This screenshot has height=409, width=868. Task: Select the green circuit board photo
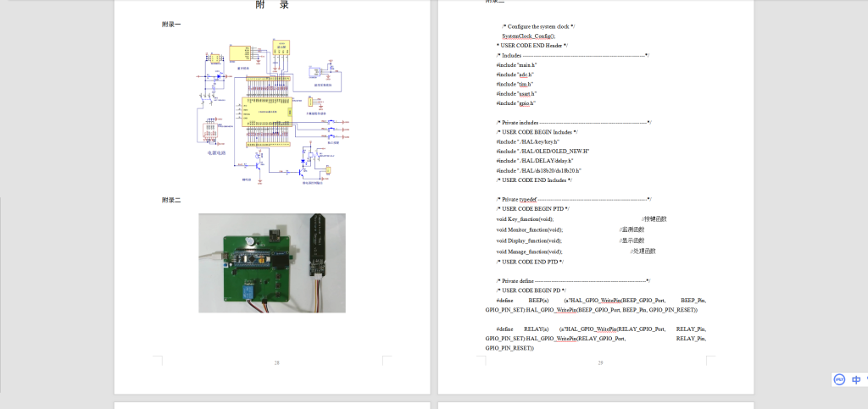tap(272, 263)
